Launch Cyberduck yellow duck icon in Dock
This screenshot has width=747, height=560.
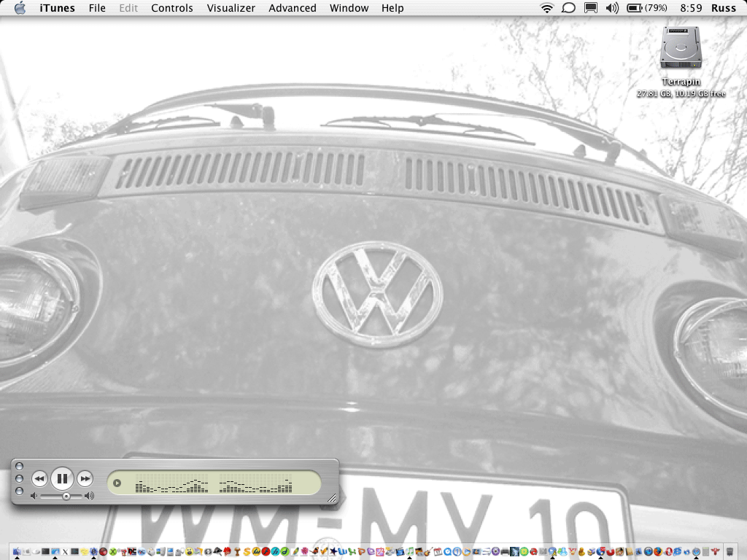[581, 551]
